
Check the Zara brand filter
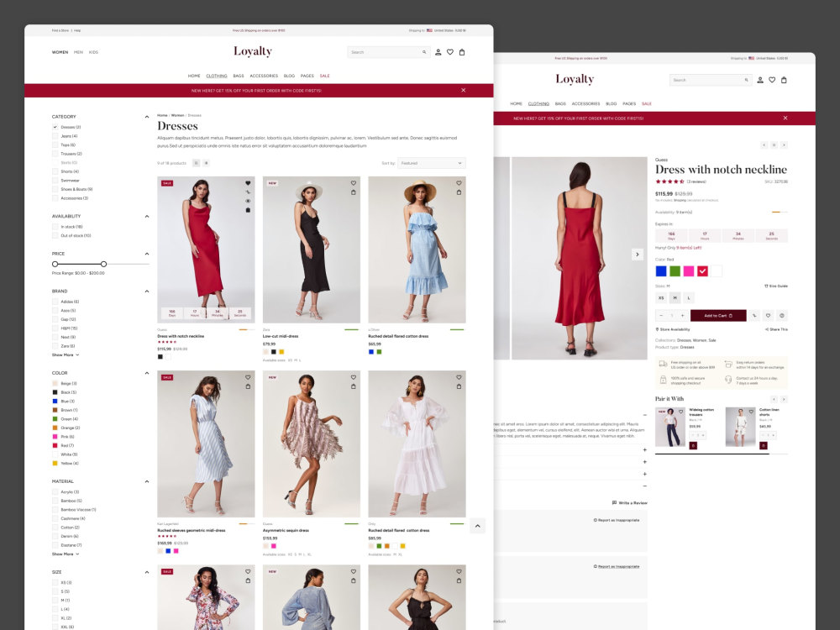click(x=55, y=346)
